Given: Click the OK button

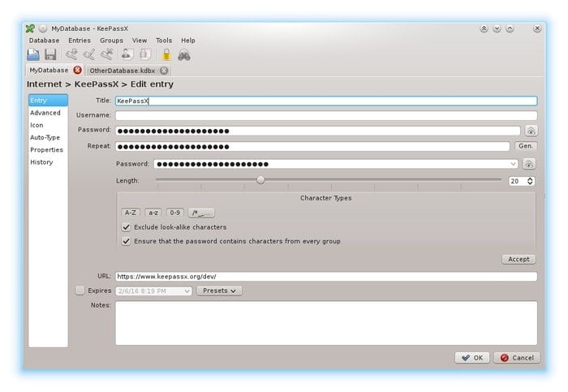Looking at the screenshot, I should coord(472,358).
